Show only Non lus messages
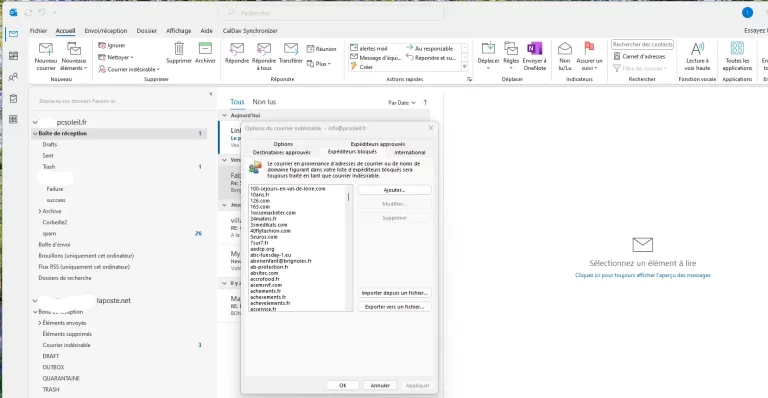The height and width of the screenshot is (398, 768). pos(264,102)
